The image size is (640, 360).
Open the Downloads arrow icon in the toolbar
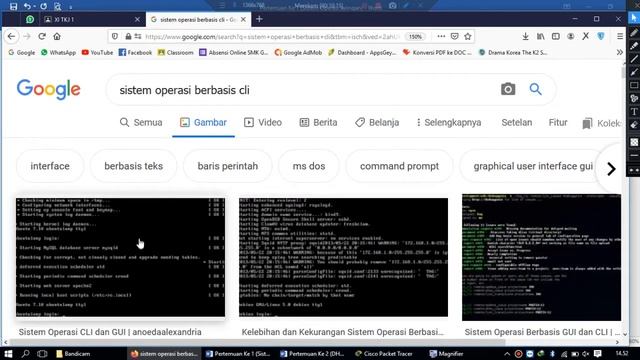tap(525, 36)
